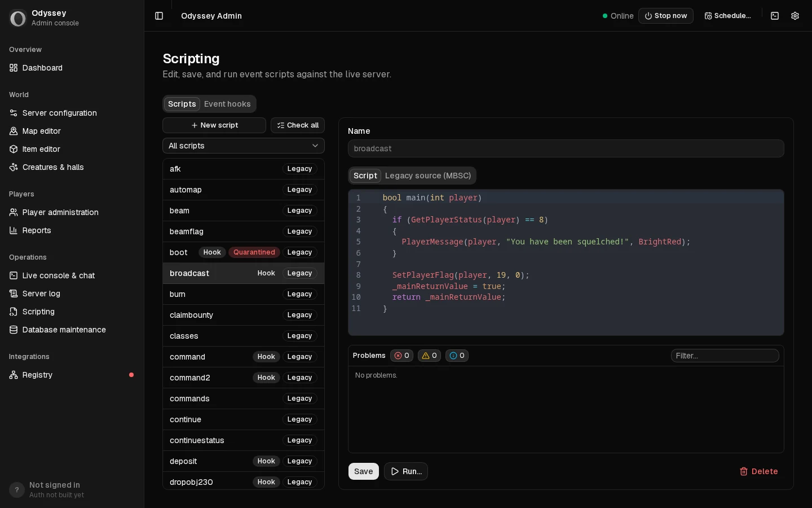Click the Problems Filter input

coord(725,356)
